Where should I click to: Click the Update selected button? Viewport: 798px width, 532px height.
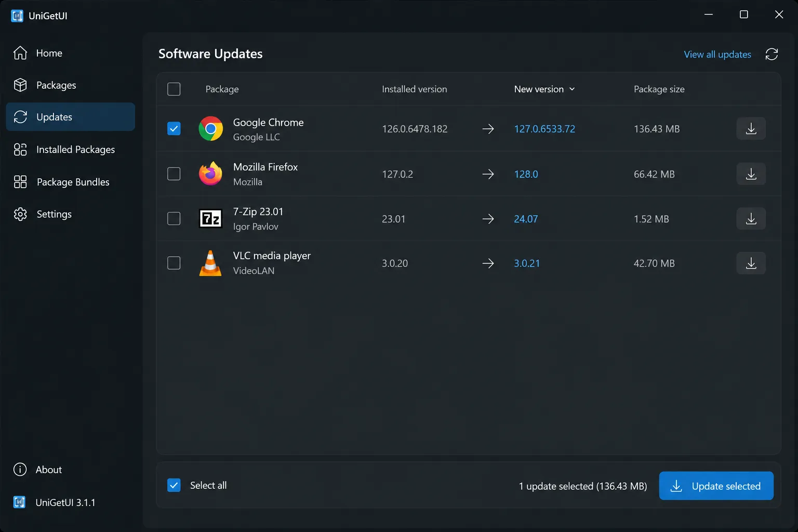[x=716, y=486]
